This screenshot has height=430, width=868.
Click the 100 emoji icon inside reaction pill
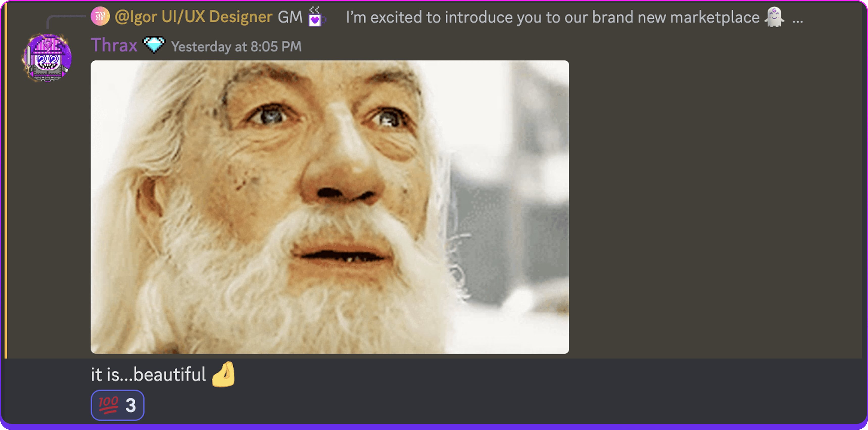click(108, 405)
